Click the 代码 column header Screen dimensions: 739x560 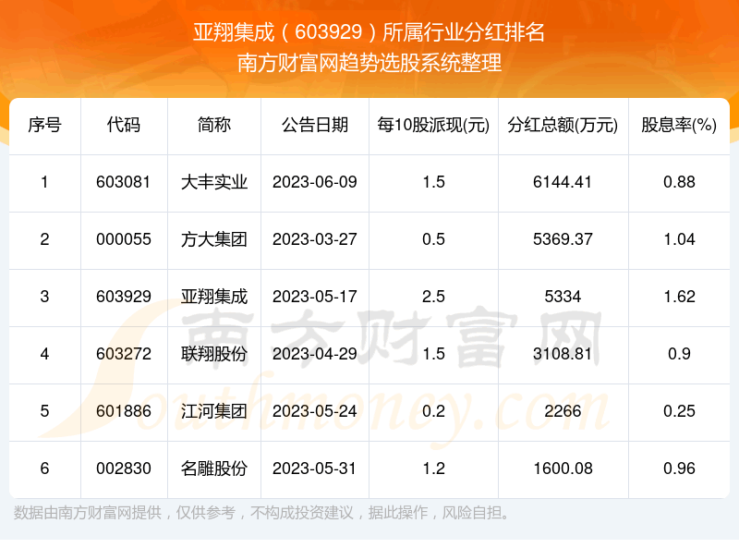pyautogui.click(x=124, y=126)
